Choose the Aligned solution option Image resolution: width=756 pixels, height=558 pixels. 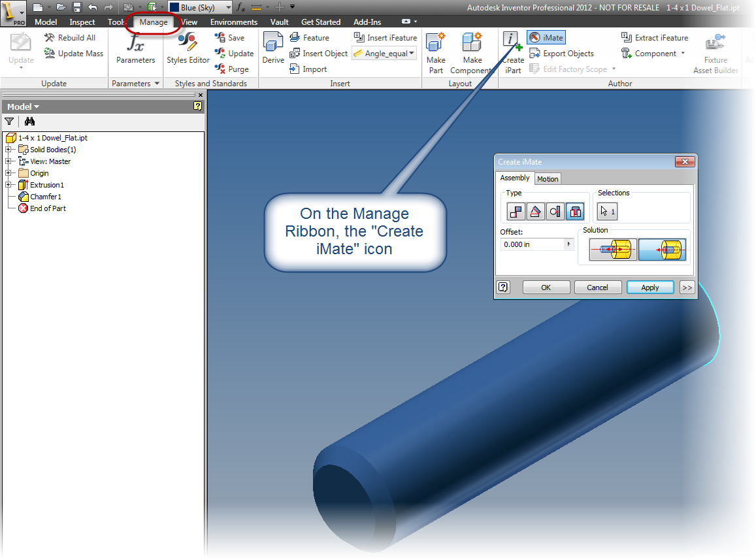[663, 249]
